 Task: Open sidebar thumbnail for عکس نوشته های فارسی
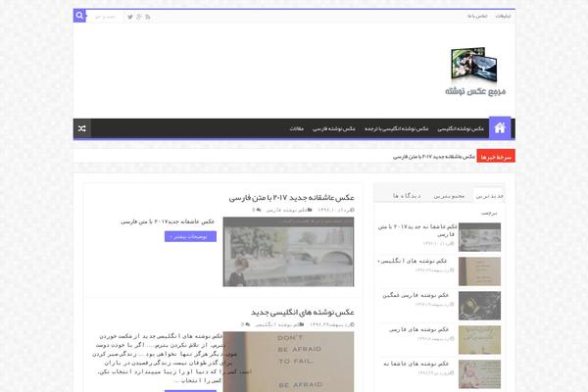tap(479, 340)
